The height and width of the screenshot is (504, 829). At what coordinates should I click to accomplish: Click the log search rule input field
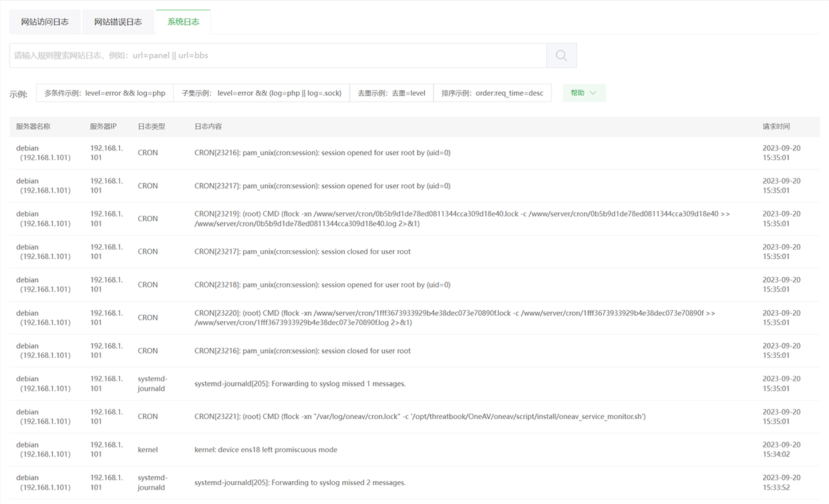(277, 55)
